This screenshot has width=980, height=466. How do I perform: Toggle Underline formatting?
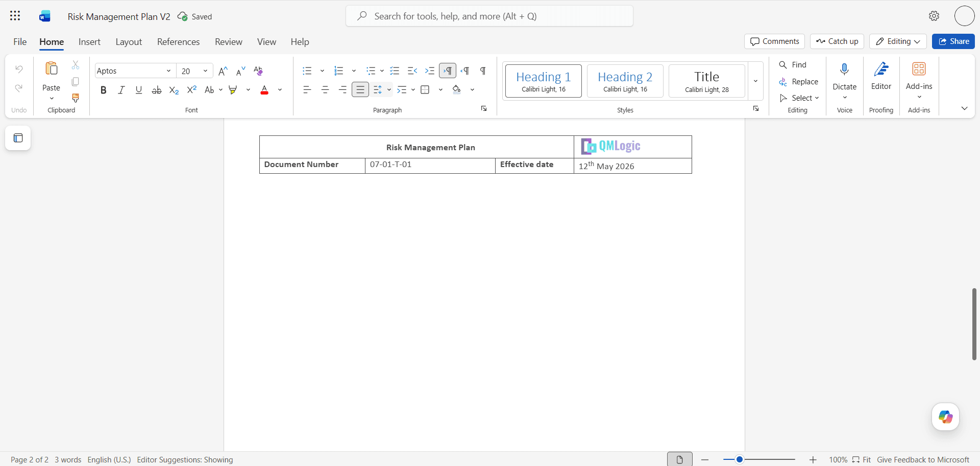coord(139,90)
